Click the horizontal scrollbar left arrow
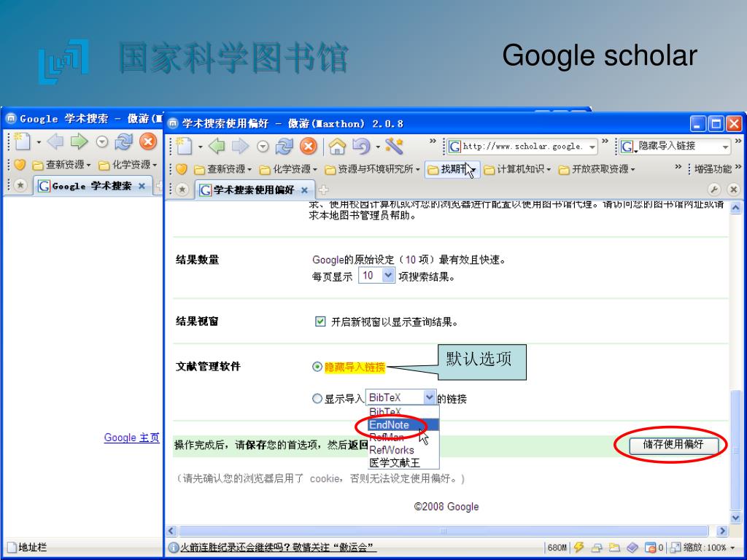Viewport: 747px width, 560px height. [x=171, y=531]
